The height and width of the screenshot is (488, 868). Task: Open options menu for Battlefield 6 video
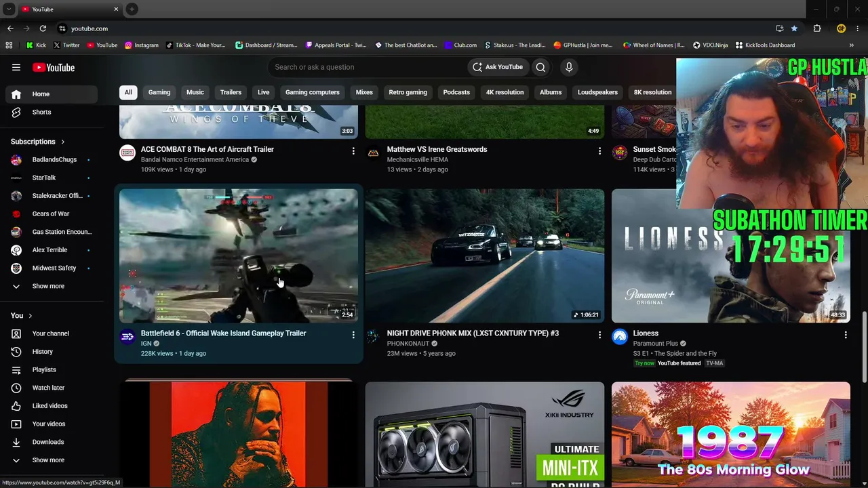pos(353,335)
